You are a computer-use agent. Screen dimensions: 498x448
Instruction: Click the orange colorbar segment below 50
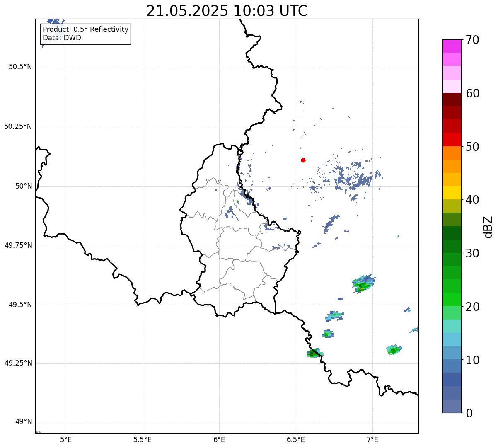(452, 153)
